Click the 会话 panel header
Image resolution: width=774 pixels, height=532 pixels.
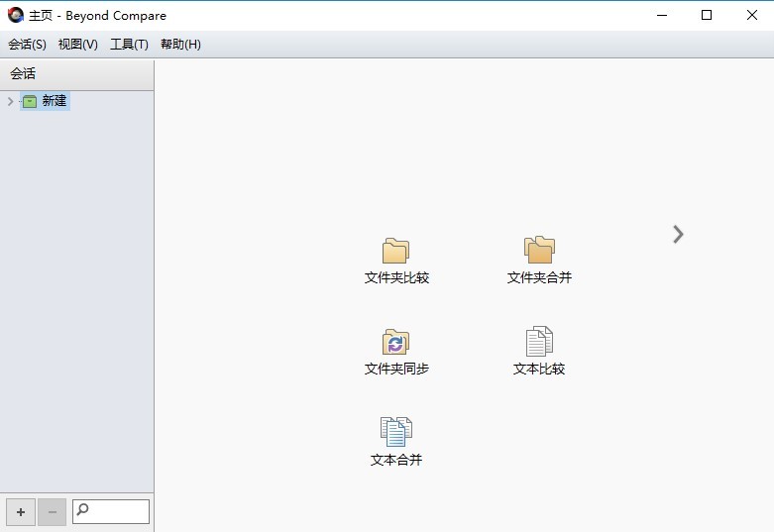pyautogui.click(x=76, y=74)
